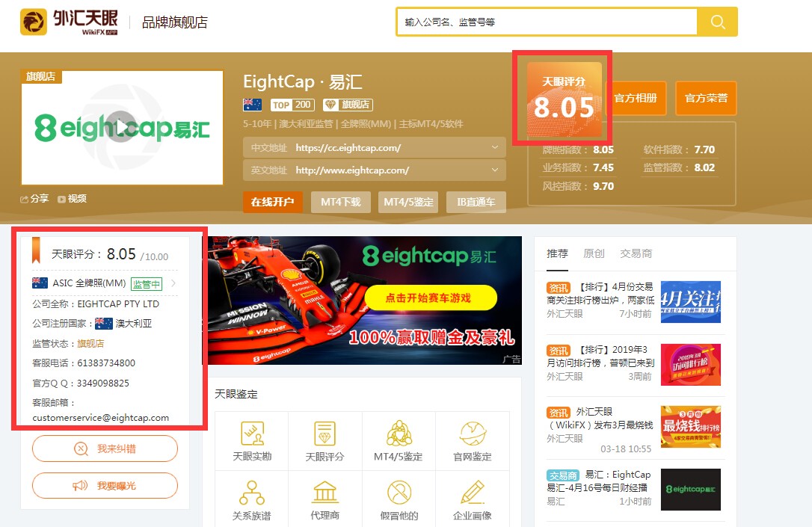Viewport: 812px width, 527px height.
Task: Click the 品牌旗舰店 header text
Action: tap(174, 22)
